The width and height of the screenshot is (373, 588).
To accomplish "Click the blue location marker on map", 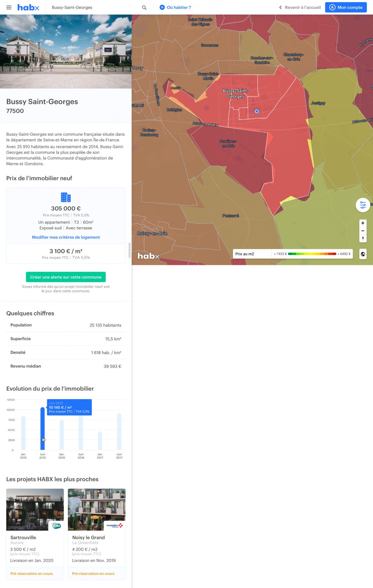I will [257, 111].
